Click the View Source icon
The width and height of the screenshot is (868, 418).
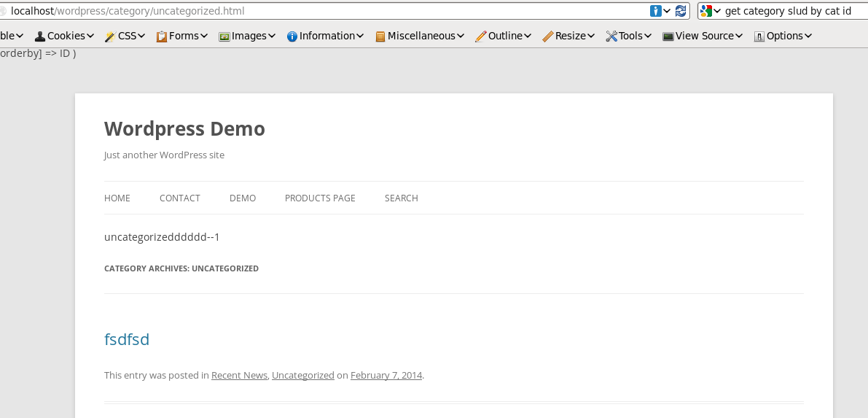click(668, 36)
